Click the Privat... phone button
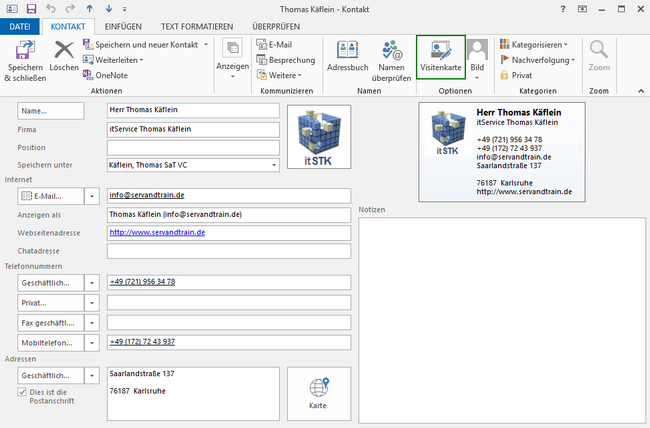Viewport: 650px width, 428px height. tap(51, 303)
